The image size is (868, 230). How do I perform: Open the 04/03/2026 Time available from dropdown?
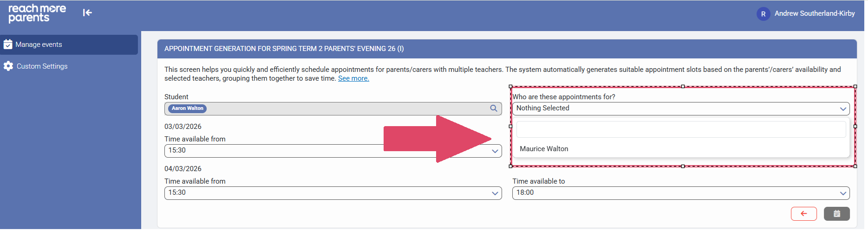tap(333, 193)
